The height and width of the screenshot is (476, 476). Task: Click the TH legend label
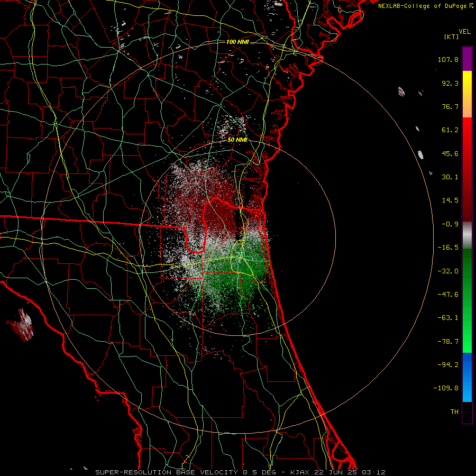click(454, 412)
